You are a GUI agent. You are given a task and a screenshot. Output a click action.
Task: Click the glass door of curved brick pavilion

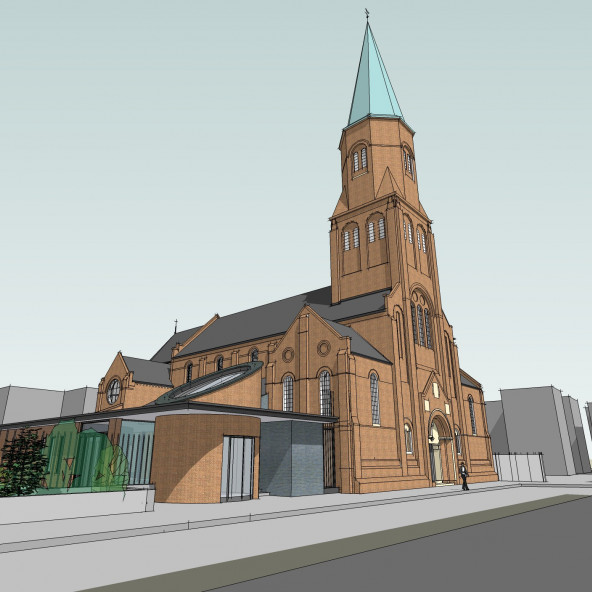(x=237, y=468)
